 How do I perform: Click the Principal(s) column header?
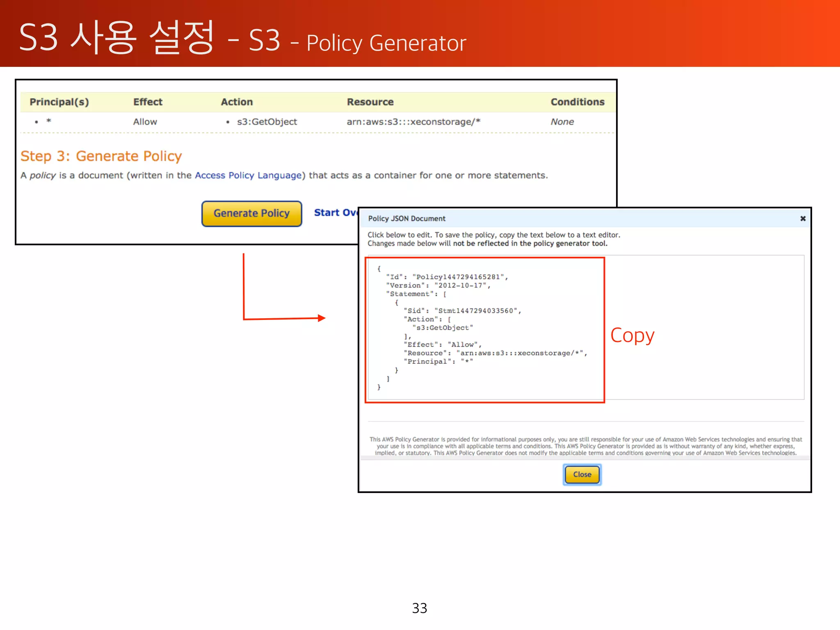click(x=59, y=102)
